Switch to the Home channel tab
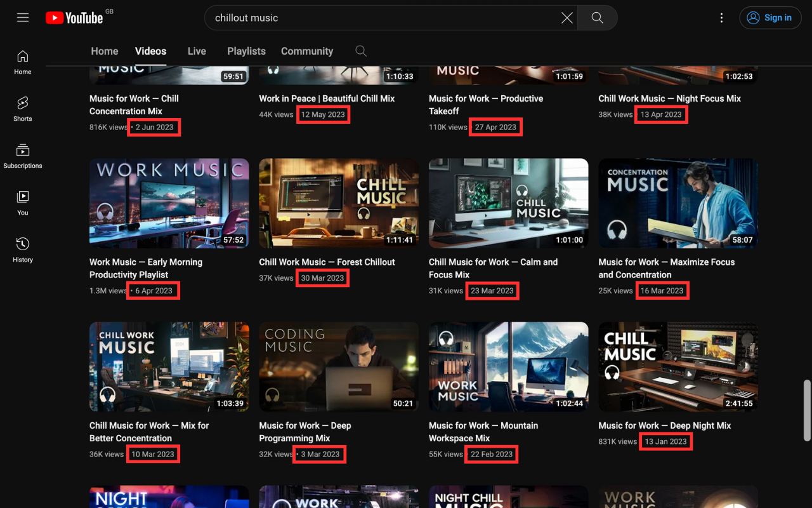The height and width of the screenshot is (508, 812). click(x=104, y=51)
